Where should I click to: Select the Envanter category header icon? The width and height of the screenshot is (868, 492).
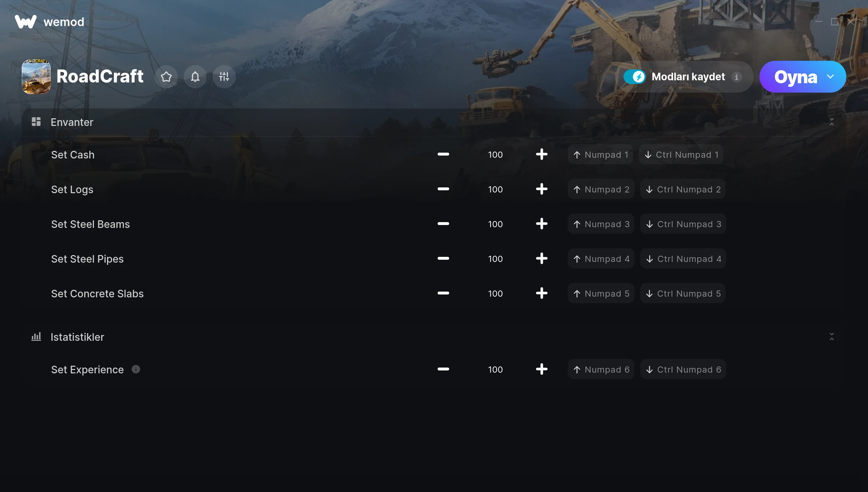coord(36,122)
